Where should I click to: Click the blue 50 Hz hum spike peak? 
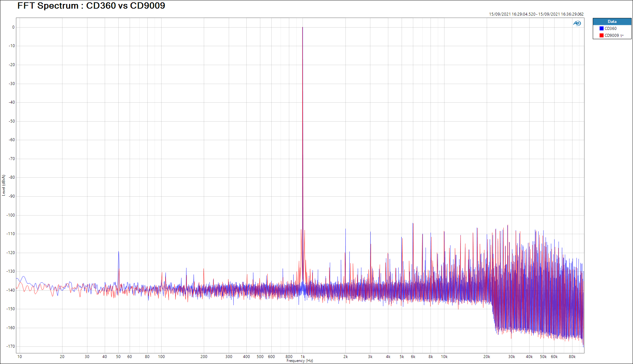[118, 252]
